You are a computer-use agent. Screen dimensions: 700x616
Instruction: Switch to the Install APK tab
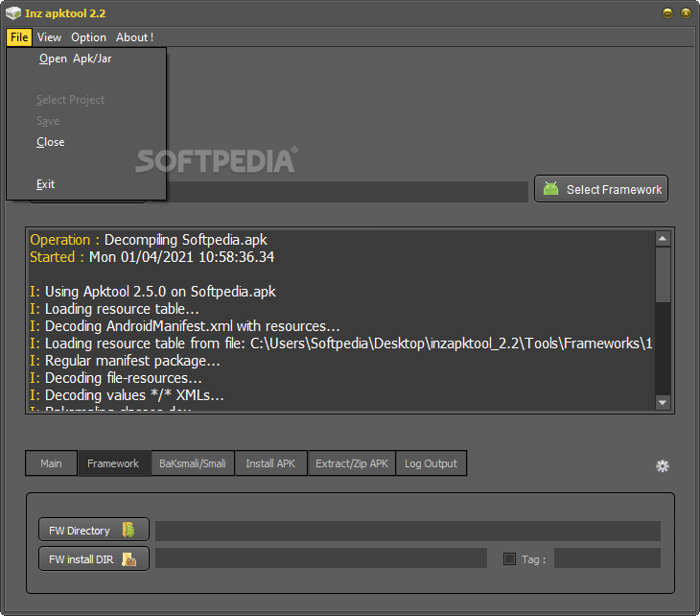pyautogui.click(x=270, y=463)
